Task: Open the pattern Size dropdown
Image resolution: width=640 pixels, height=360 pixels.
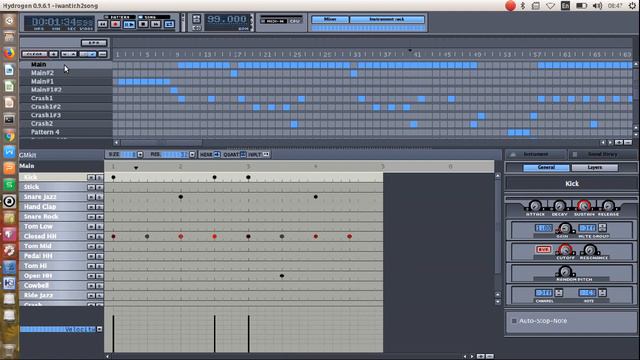Action: click(x=140, y=155)
